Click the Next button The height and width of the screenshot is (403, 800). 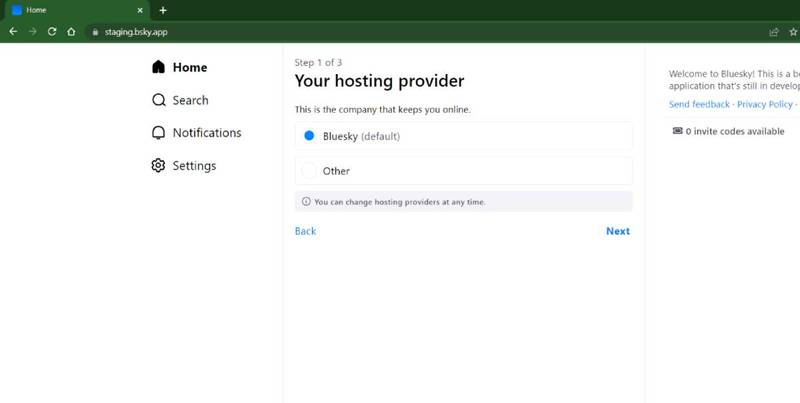coord(618,231)
